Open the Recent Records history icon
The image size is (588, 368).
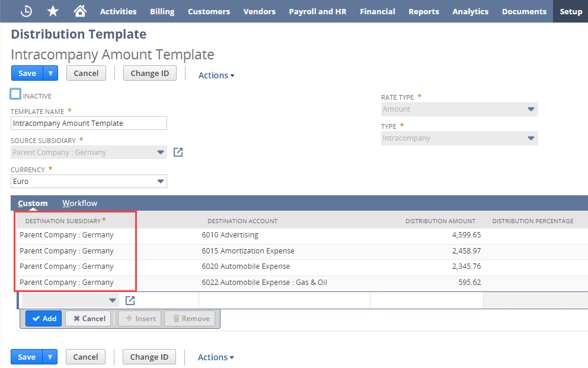[26, 11]
